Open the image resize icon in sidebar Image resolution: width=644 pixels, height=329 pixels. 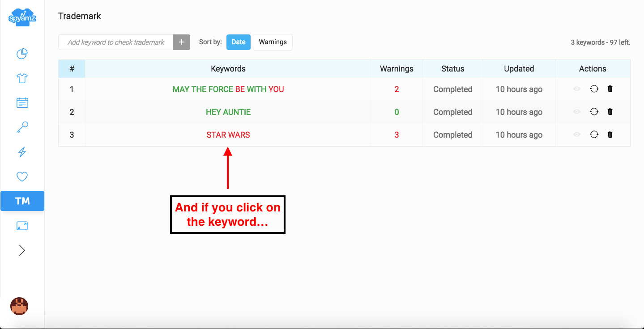pos(22,226)
